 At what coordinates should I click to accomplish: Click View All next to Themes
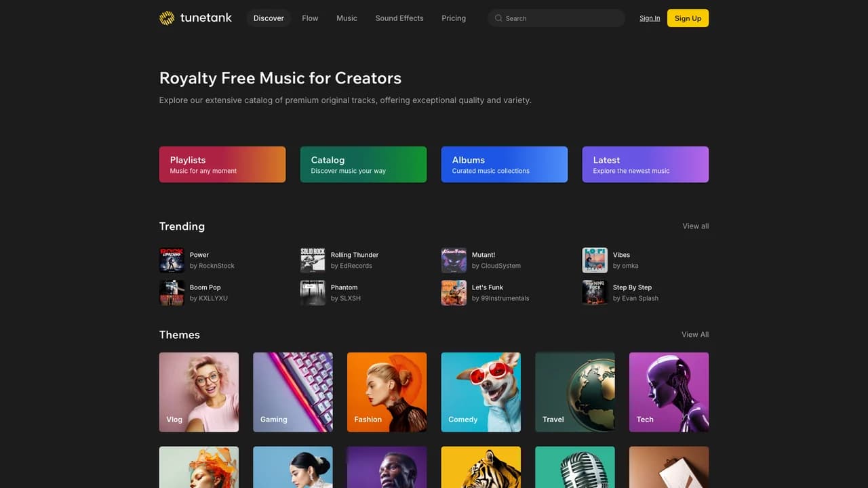695,335
